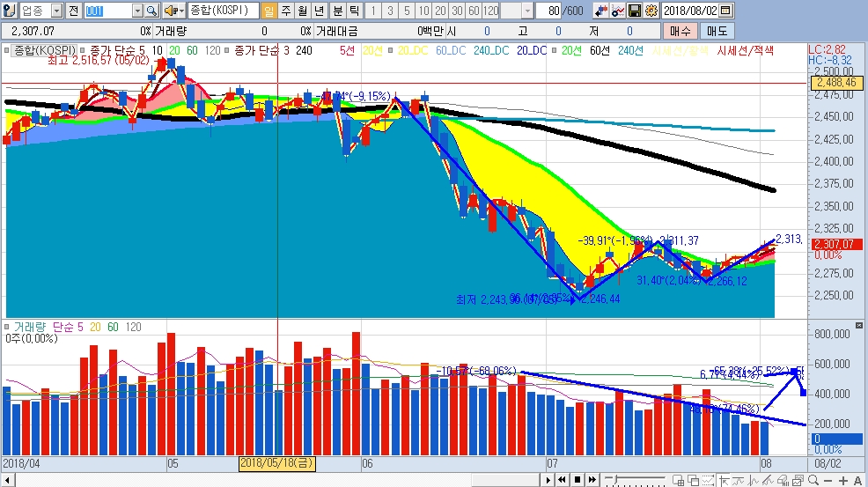Open the code 001 dropdown arrow
Viewport: 868px width, 487px height.
coord(137,11)
